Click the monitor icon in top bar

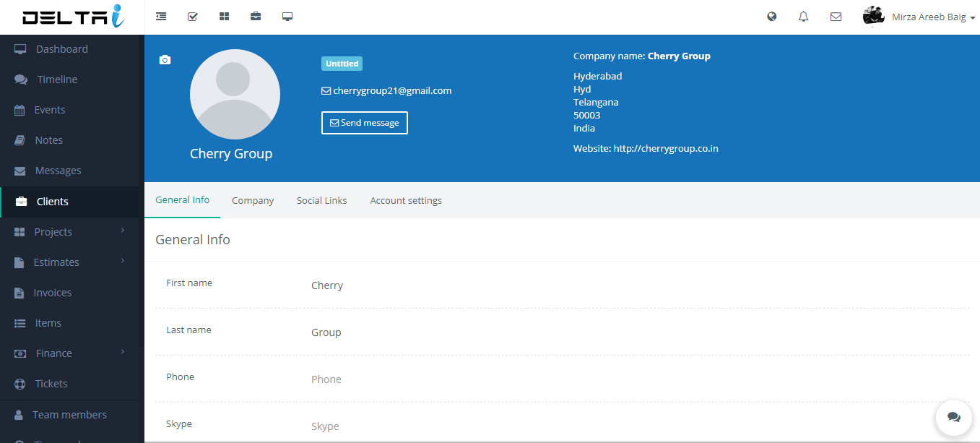click(287, 17)
